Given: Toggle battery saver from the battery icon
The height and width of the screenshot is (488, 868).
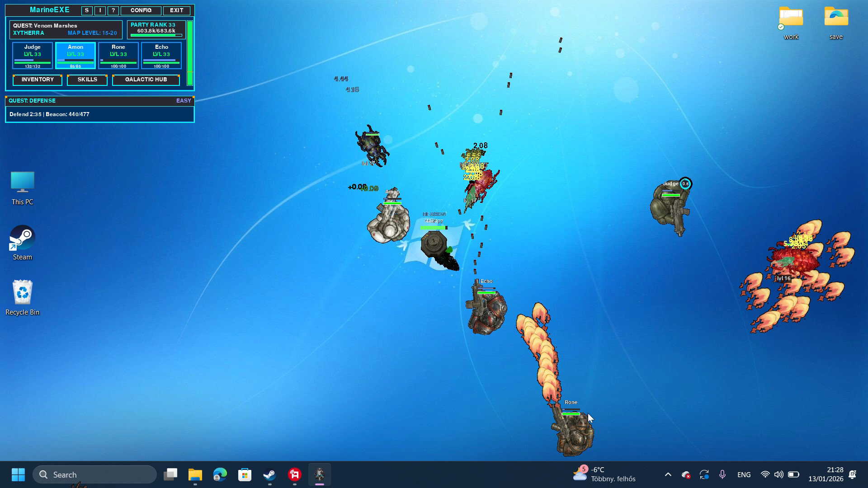Looking at the screenshot, I should pos(793,474).
